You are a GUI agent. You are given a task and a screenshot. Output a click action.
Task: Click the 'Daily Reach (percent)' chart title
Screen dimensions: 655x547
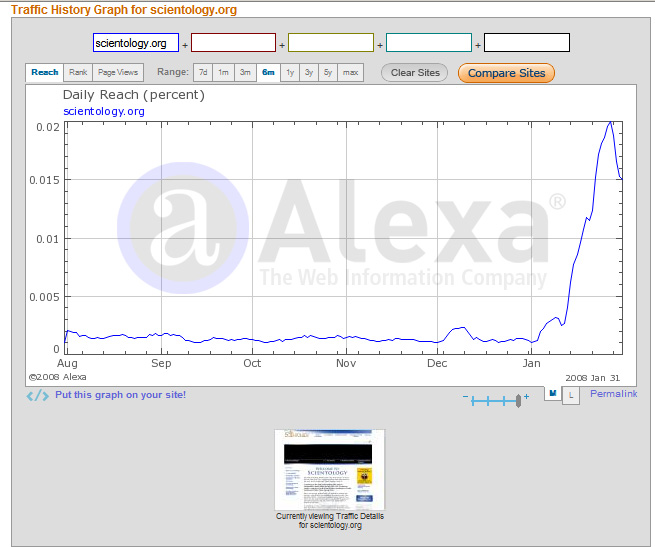coord(134,95)
